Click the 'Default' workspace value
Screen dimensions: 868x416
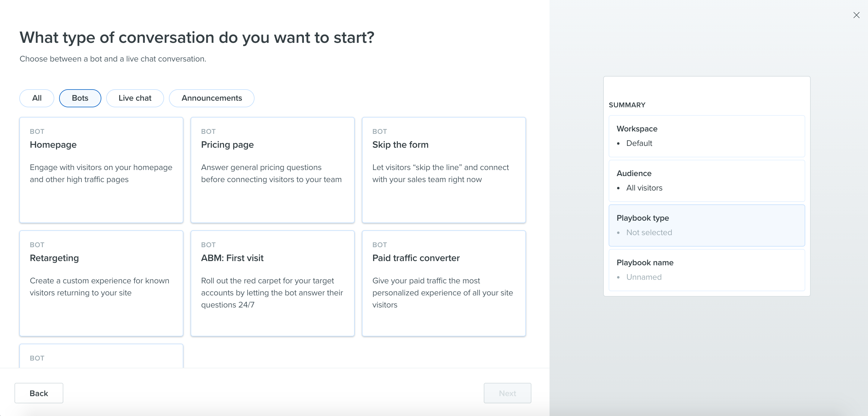[x=639, y=143]
